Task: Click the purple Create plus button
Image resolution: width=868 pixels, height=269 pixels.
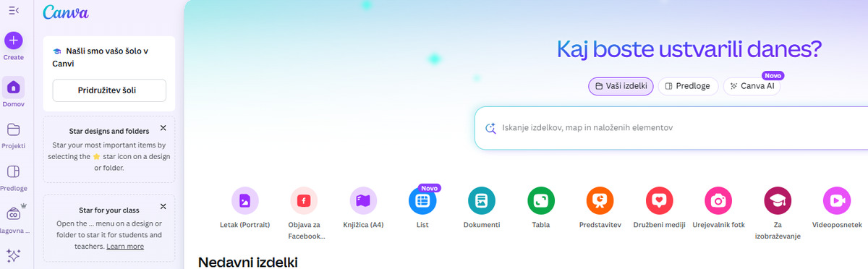Action: coord(14,40)
